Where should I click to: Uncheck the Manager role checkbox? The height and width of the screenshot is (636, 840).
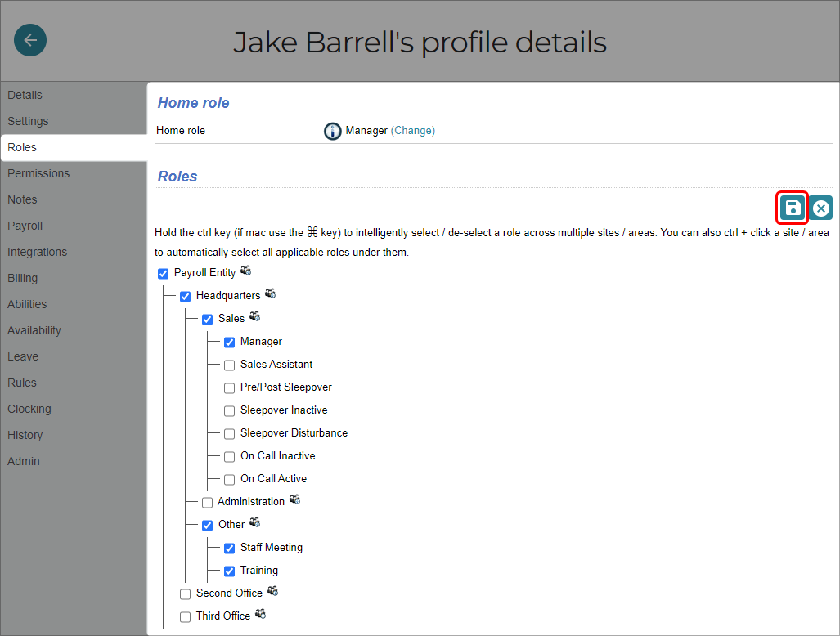click(229, 342)
